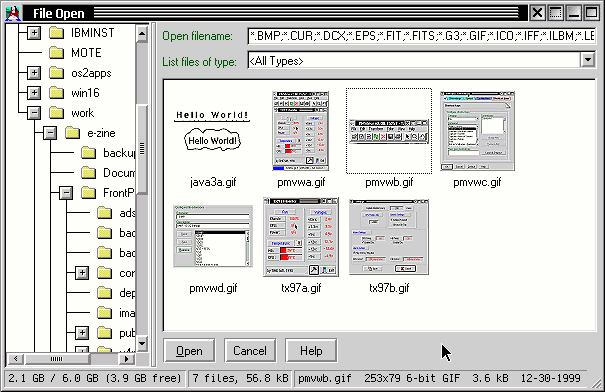Click the e-zine folder icon

point(73,133)
